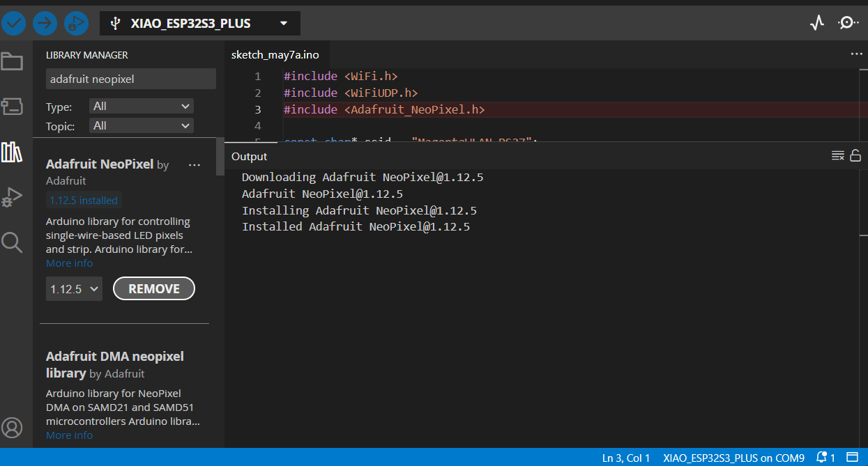Open the Serial Monitor icon
This screenshot has width=868, height=466.
(848, 23)
